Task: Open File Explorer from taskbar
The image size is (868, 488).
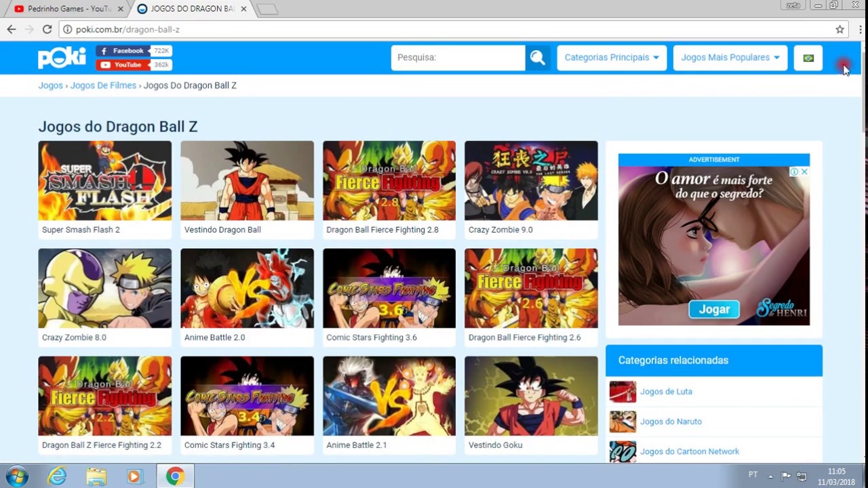Action: 96,476
